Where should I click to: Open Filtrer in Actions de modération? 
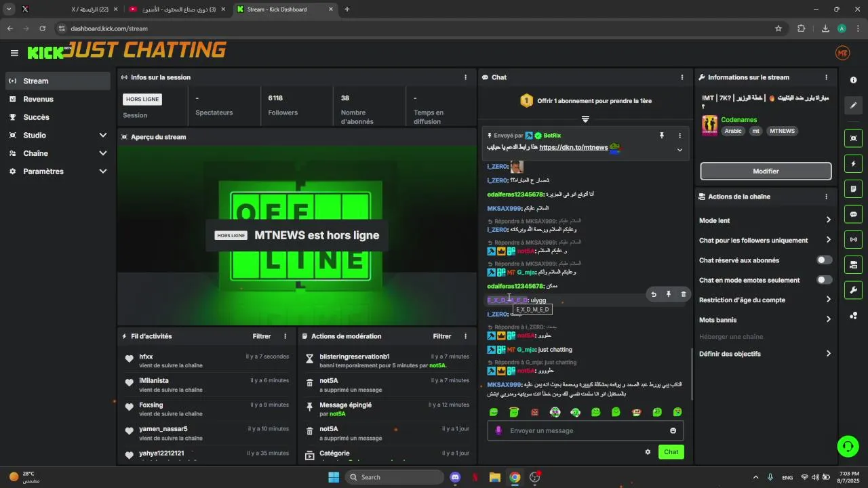442,336
